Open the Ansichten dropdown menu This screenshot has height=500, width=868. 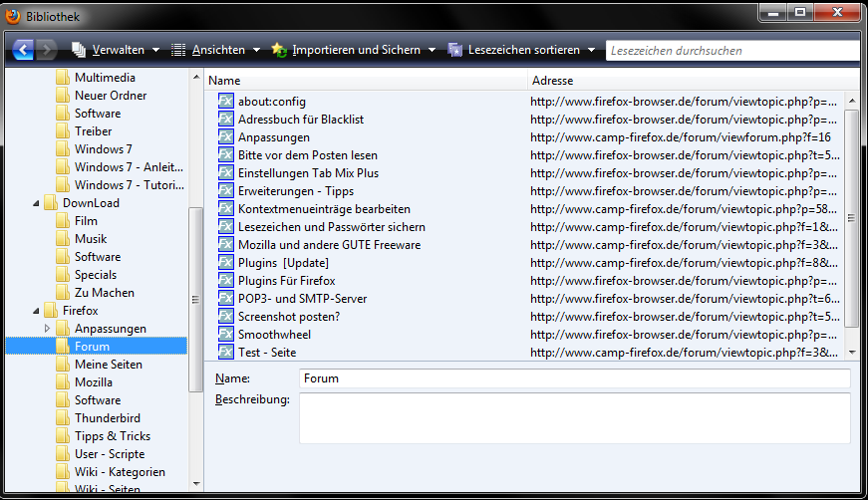(215, 50)
